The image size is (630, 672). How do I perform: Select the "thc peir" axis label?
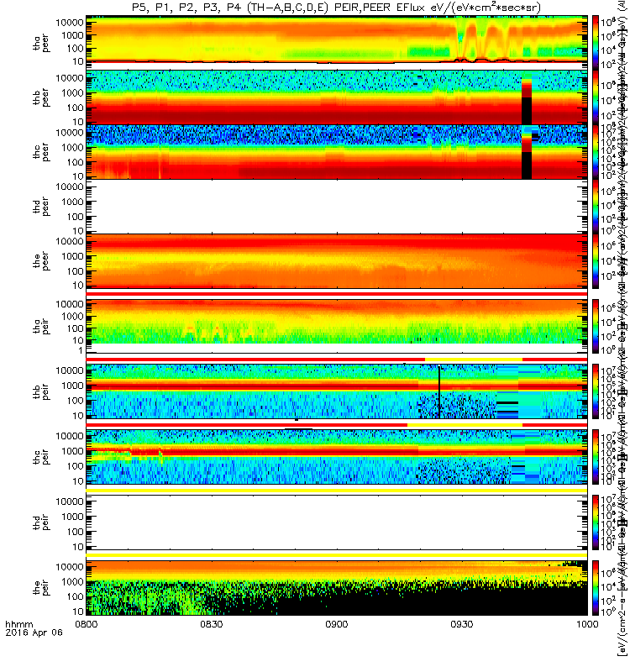pos(41,457)
